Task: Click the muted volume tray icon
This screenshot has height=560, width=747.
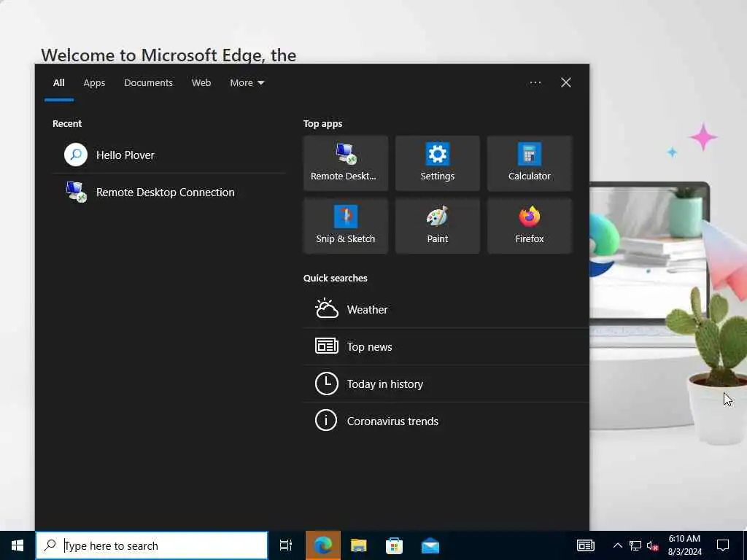Action: pos(652,545)
